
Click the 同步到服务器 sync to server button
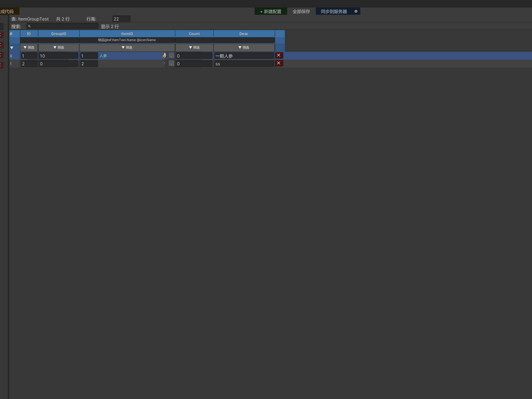click(x=334, y=11)
